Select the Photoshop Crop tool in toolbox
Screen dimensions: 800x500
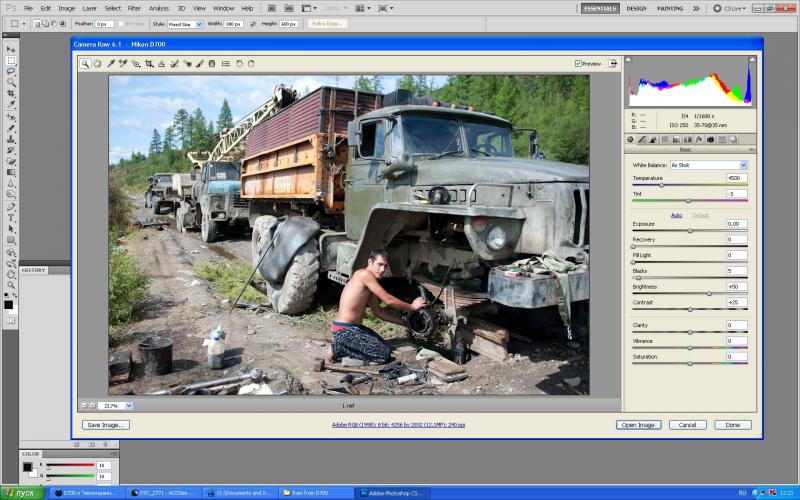[x=11, y=94]
